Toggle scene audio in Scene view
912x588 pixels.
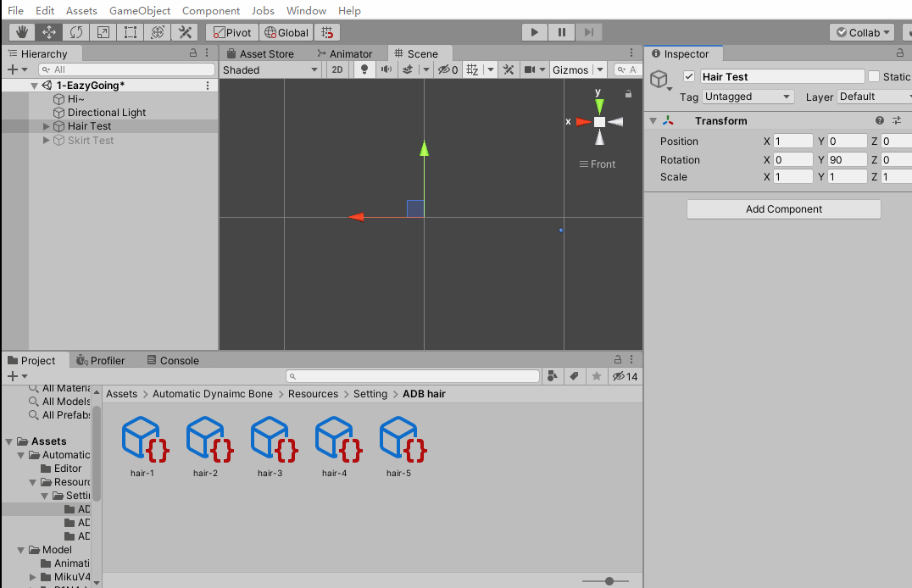(x=386, y=69)
